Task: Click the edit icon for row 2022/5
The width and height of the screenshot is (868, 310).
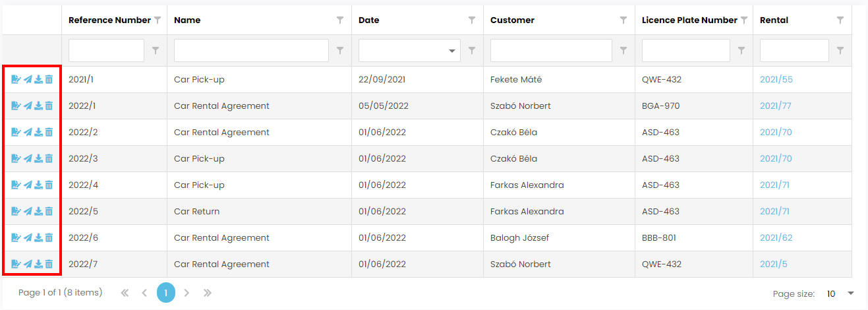Action: [x=16, y=212]
